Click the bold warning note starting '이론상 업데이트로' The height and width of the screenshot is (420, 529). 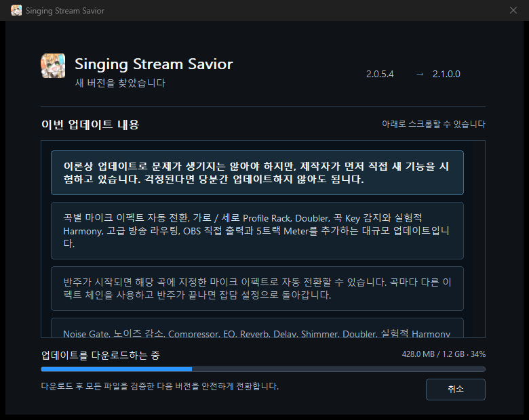257,173
